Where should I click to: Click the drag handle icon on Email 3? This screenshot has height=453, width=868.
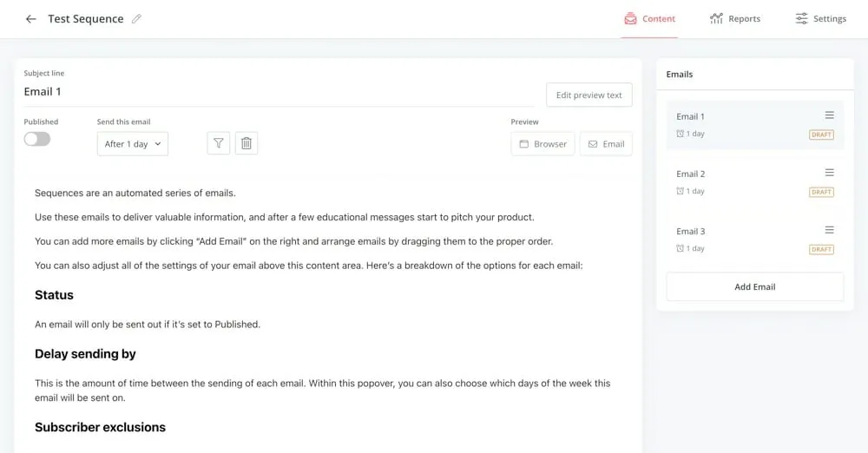pyautogui.click(x=829, y=230)
